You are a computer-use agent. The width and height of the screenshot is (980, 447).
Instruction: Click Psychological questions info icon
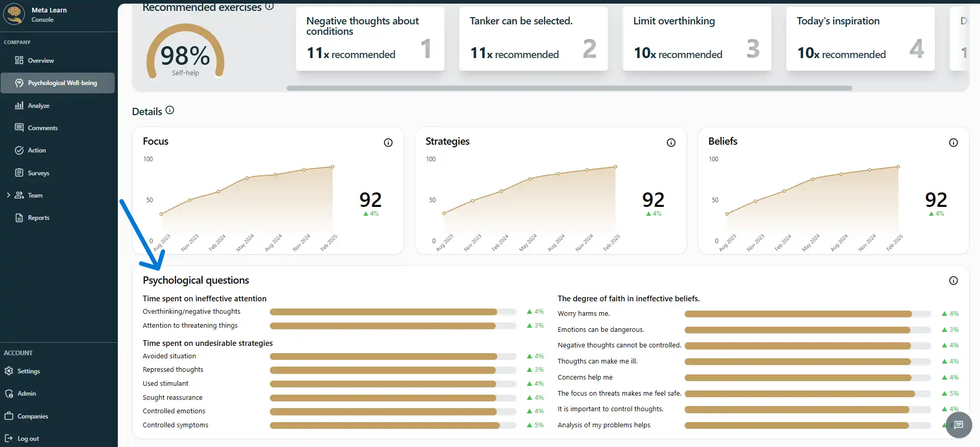tap(953, 281)
